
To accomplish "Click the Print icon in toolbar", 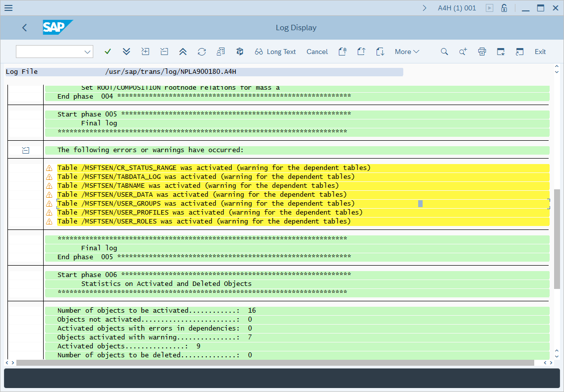I will tap(482, 52).
